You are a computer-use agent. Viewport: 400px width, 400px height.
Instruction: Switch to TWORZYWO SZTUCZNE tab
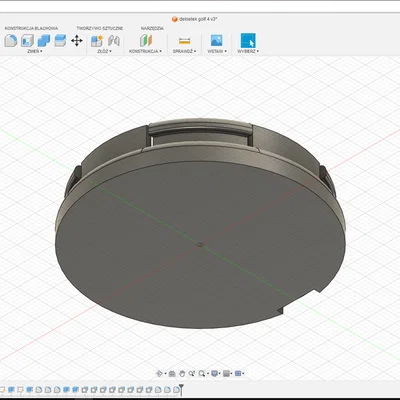100,28
